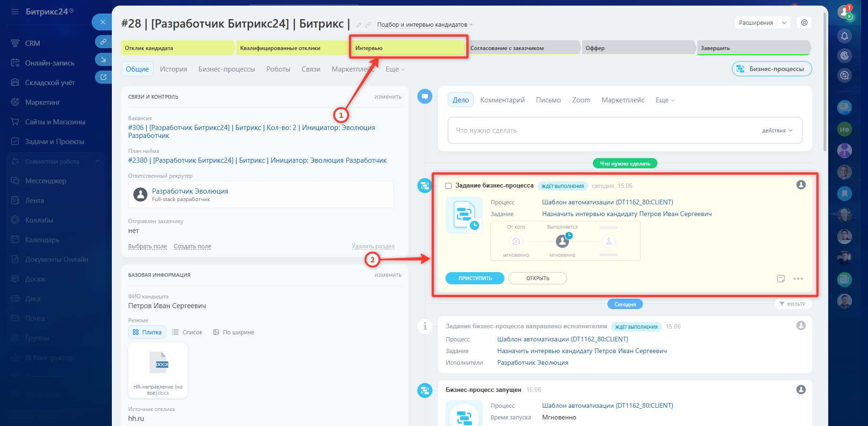The height and width of the screenshot is (426, 868).
Task: Open hiring plan link #2380
Action: point(257,160)
